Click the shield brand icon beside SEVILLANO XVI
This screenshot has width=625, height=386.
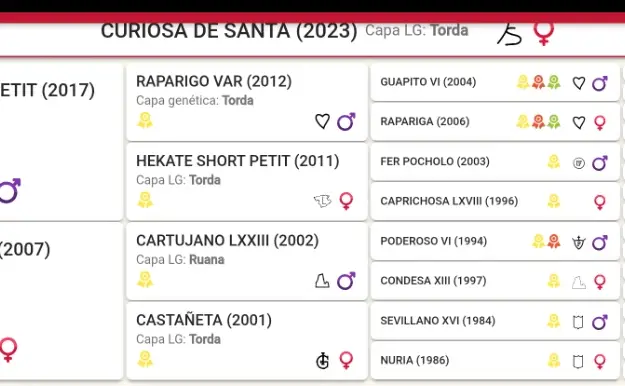(578, 321)
